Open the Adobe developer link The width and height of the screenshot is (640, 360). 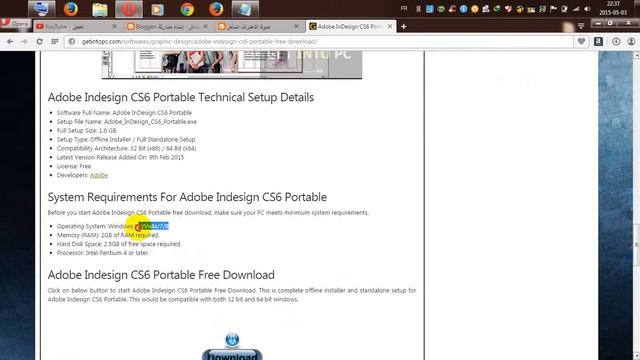pyautogui.click(x=99, y=175)
